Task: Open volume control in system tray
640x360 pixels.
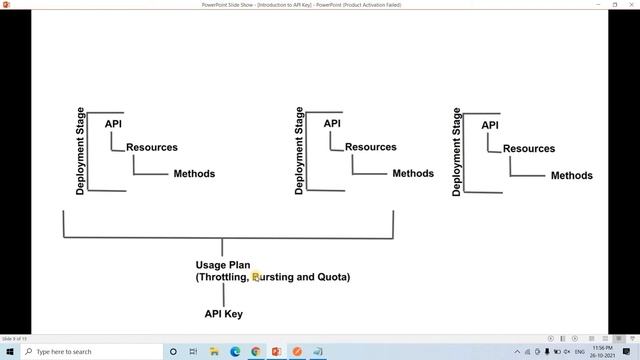Action: 567,351
